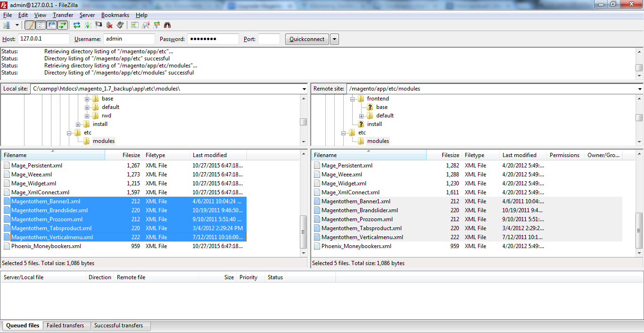This screenshot has height=333, width=644.
Task: Click the unknown-folder icon beside remote install
Action: pyautogui.click(x=361, y=124)
